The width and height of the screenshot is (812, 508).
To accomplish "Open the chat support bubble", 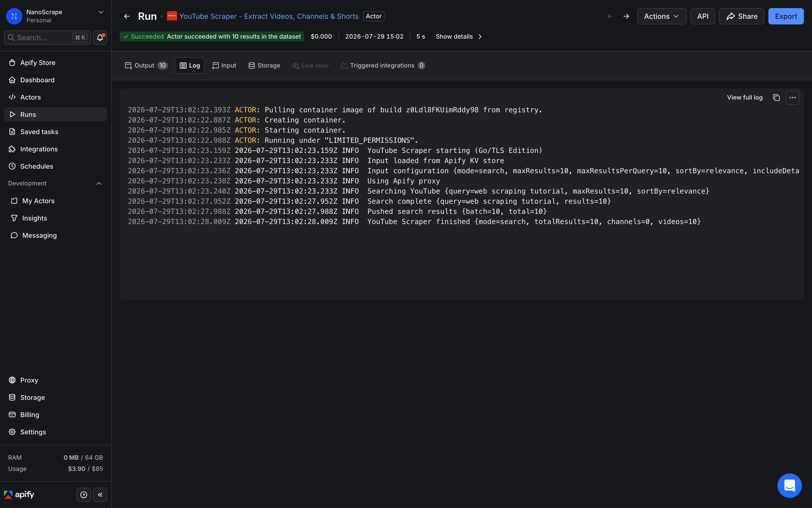I will [x=789, y=485].
